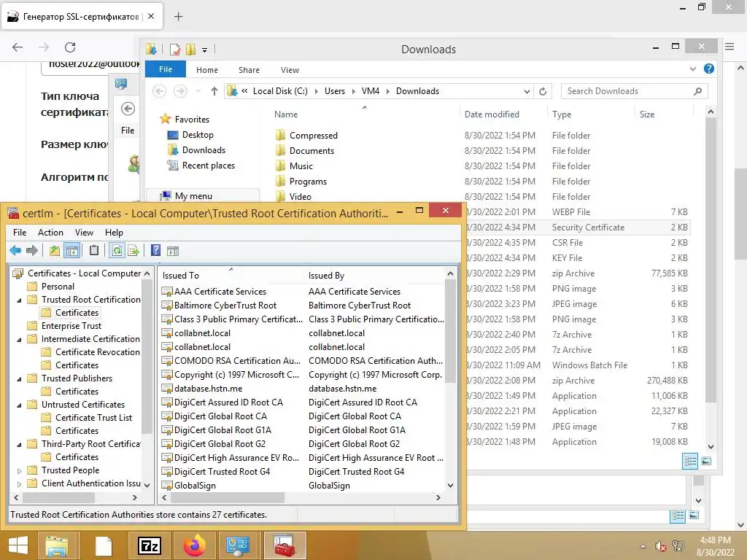Screen dimensions: 747x560
Task: Open new browser tab with plus icon
Action: pyautogui.click(x=178, y=17)
